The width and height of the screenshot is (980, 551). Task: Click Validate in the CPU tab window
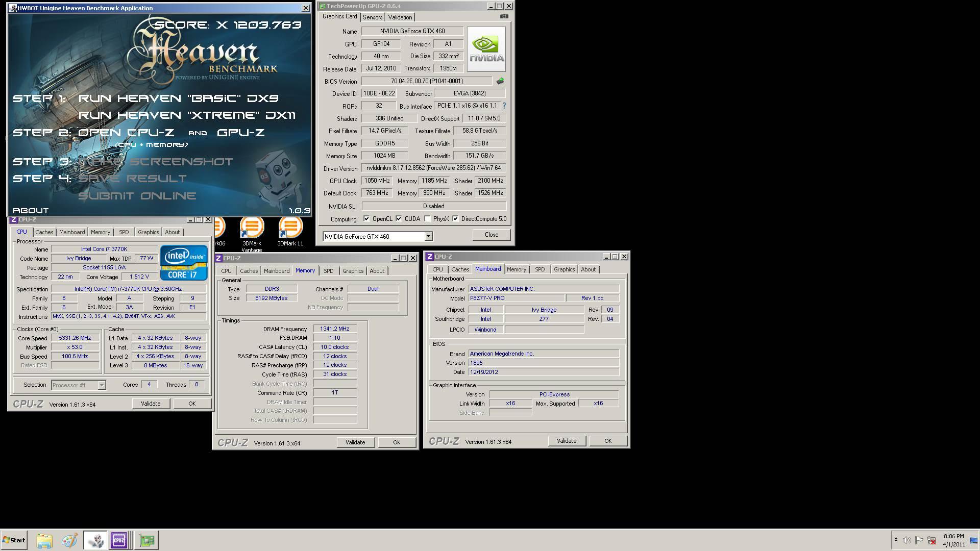(151, 404)
